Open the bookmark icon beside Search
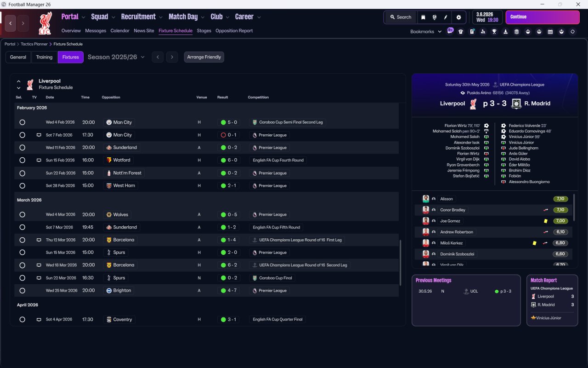Viewport: 588px width, 368px height. point(423,17)
